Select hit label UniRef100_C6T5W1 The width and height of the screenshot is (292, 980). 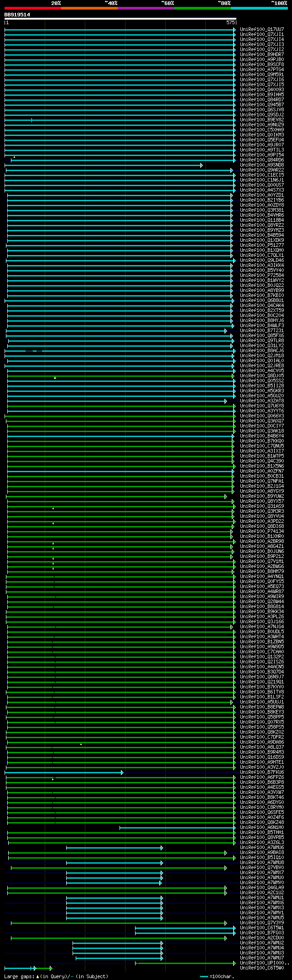[x=262, y=928]
